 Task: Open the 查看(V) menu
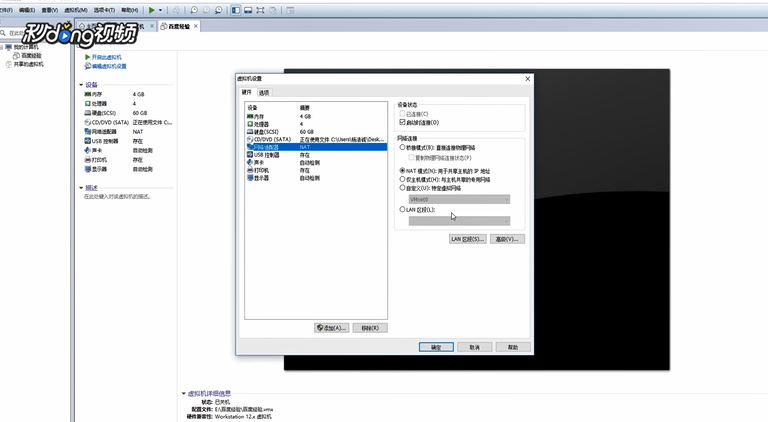[49, 10]
